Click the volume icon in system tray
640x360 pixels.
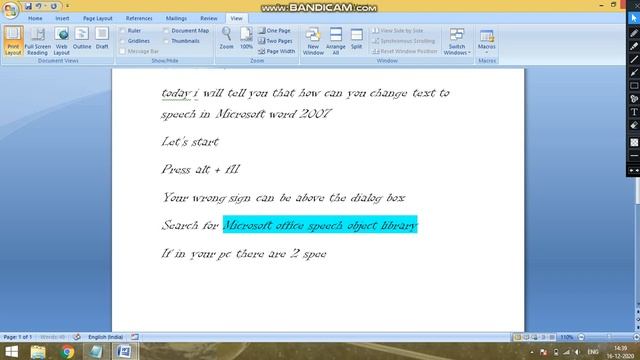(x=577, y=352)
